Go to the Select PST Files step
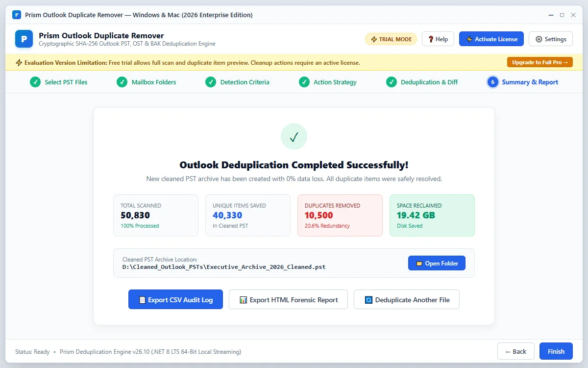The image size is (588, 368). coord(59,82)
